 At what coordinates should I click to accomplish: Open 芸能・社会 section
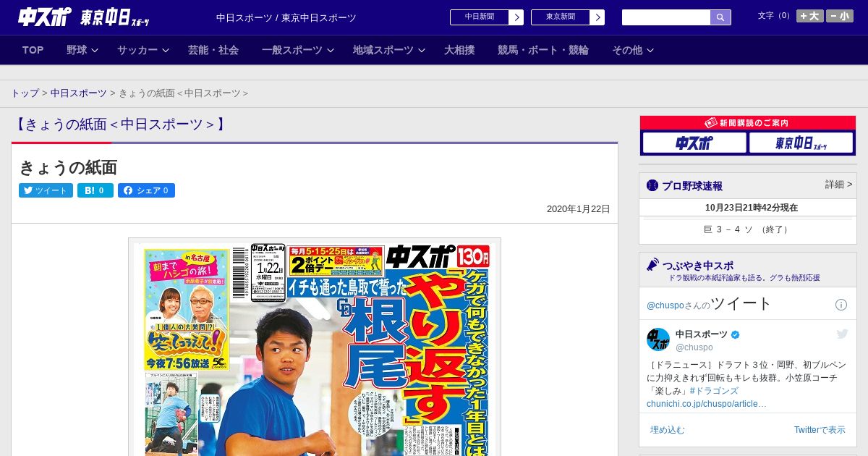(213, 50)
